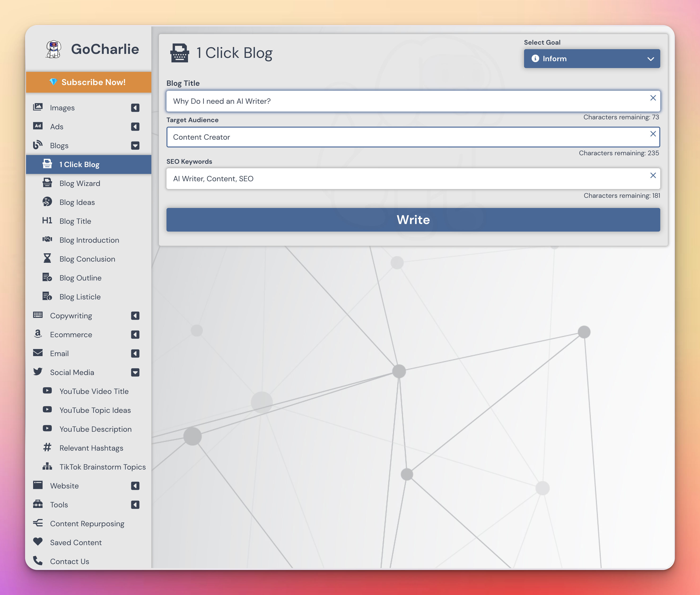
Task: Click the YouTube Description play icon
Action: tap(47, 428)
